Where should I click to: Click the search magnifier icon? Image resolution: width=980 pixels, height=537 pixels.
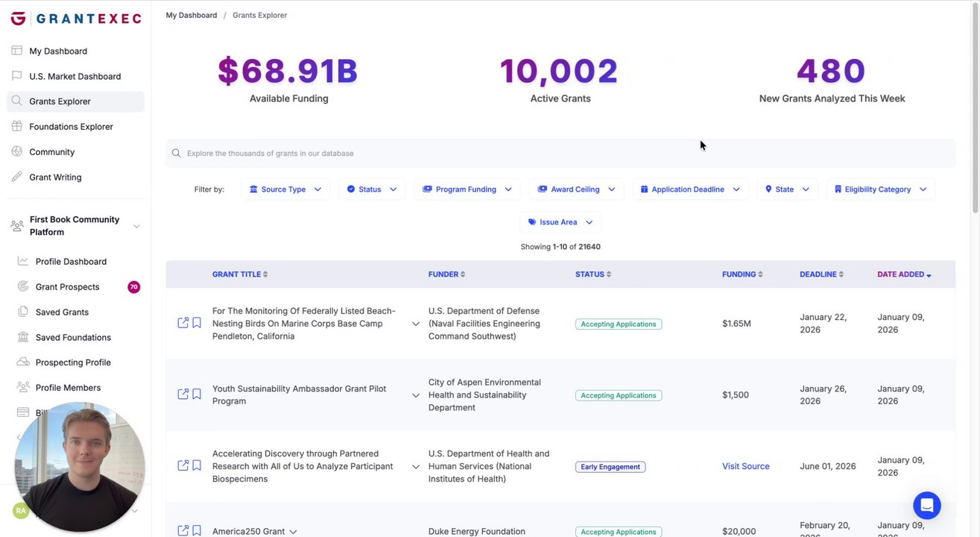pyautogui.click(x=177, y=154)
